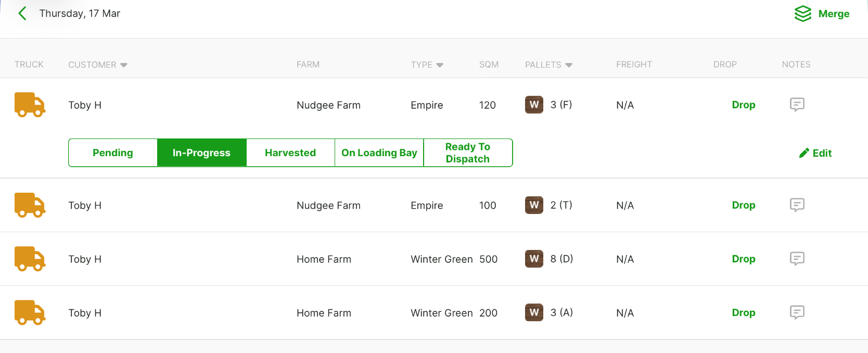Expand the Type column filter dropdown

tap(440, 65)
